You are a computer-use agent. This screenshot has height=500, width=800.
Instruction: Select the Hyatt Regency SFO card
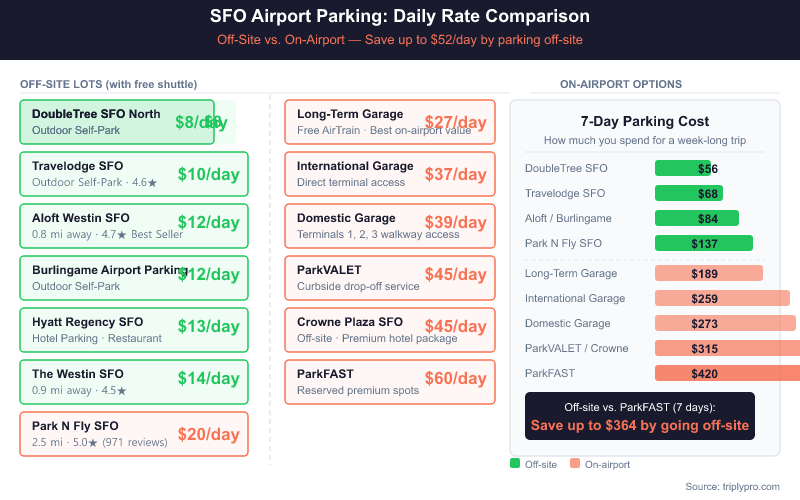click(133, 329)
